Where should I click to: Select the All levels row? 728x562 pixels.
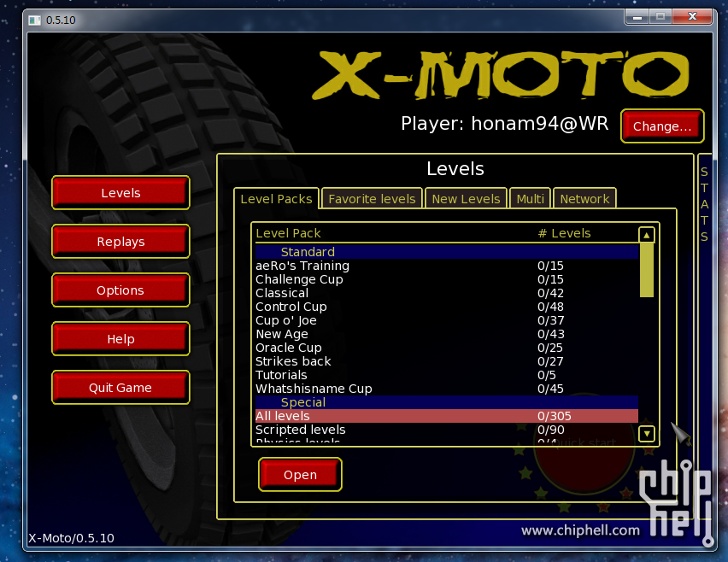pos(447,416)
